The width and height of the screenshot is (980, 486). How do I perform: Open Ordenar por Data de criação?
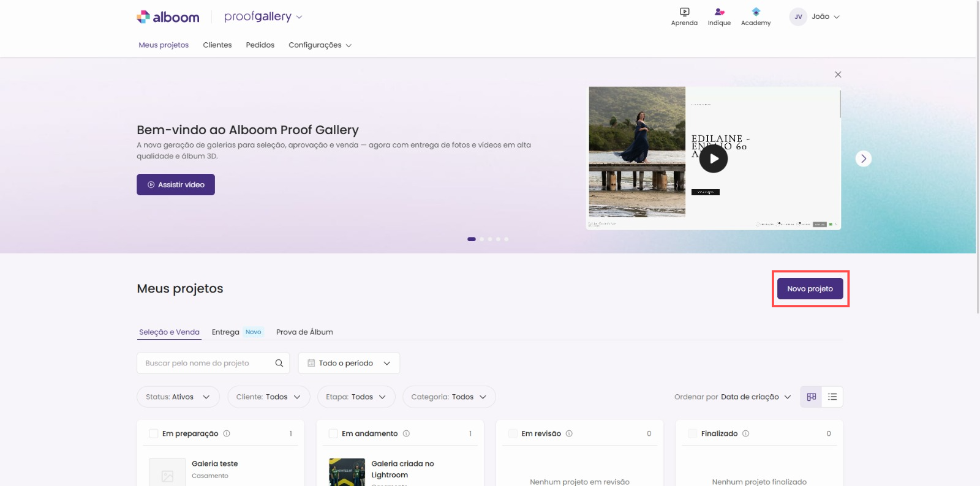[x=733, y=397]
